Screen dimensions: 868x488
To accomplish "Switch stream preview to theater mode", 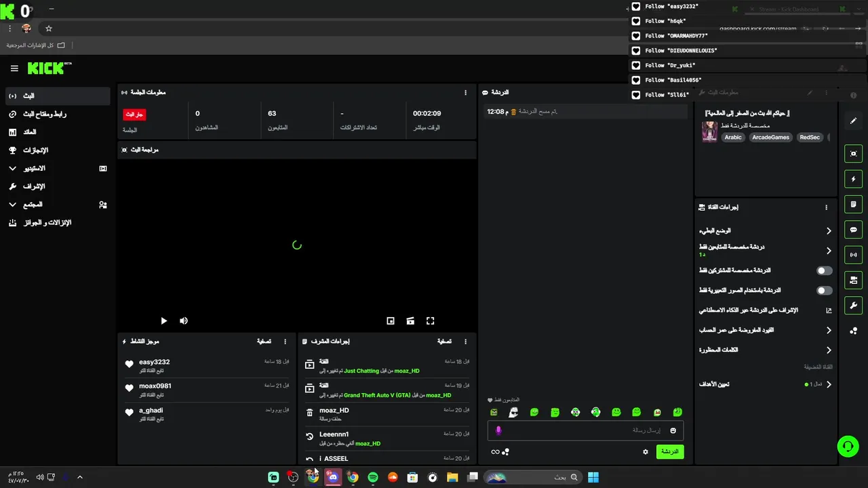I will [x=410, y=321].
